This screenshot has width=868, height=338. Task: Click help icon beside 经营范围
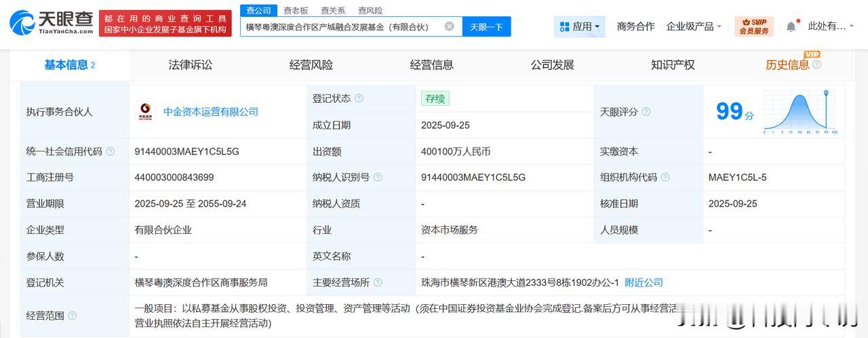73,316
